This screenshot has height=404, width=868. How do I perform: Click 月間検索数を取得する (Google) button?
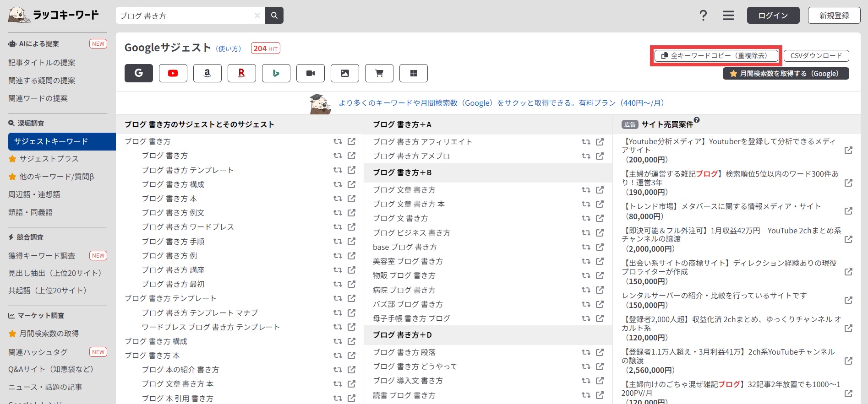[786, 74]
